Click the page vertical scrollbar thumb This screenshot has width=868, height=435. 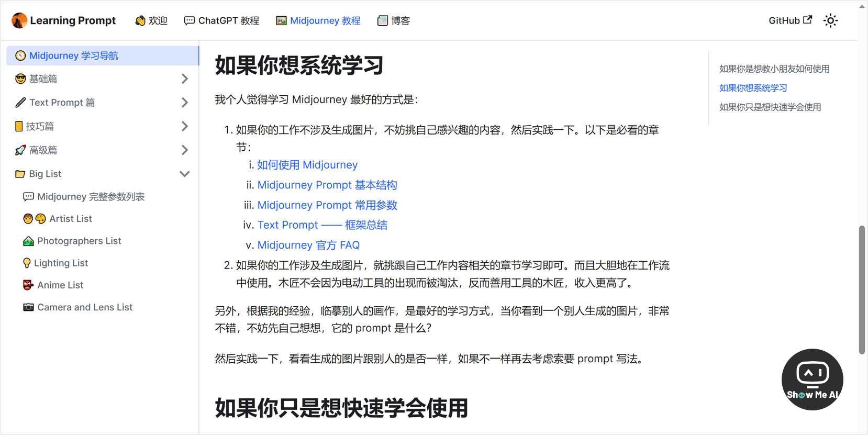[862, 290]
